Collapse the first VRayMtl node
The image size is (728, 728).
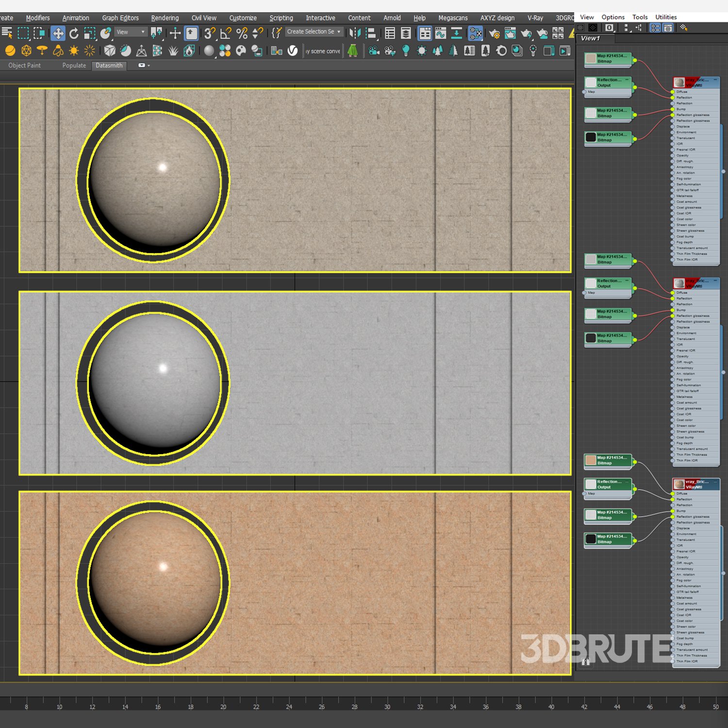(715, 80)
